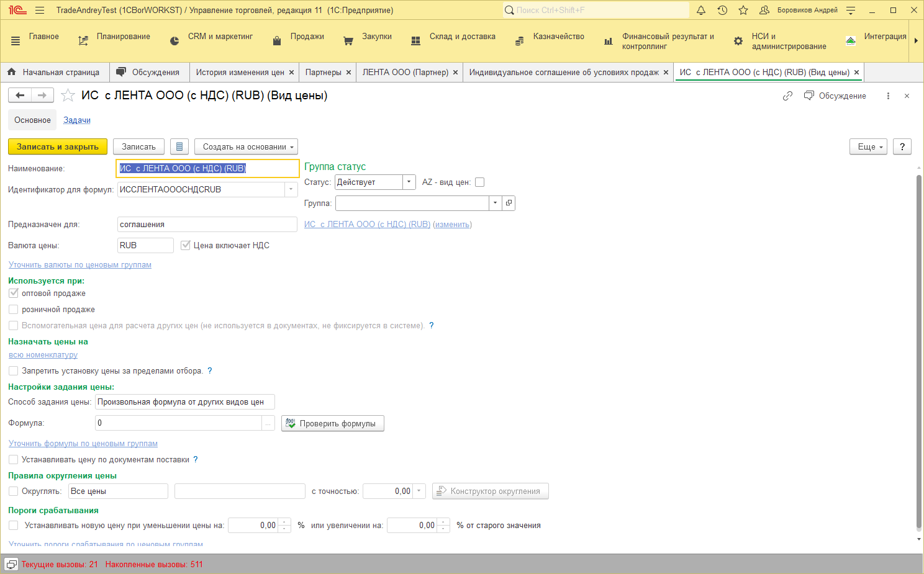Screen dimensions: 924x574
Task: Check the Округлять checkbox
Action: click(x=14, y=491)
